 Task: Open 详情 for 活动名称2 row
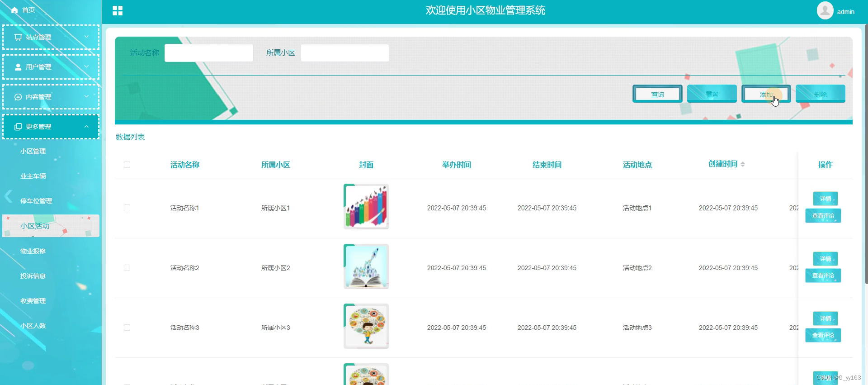point(826,259)
